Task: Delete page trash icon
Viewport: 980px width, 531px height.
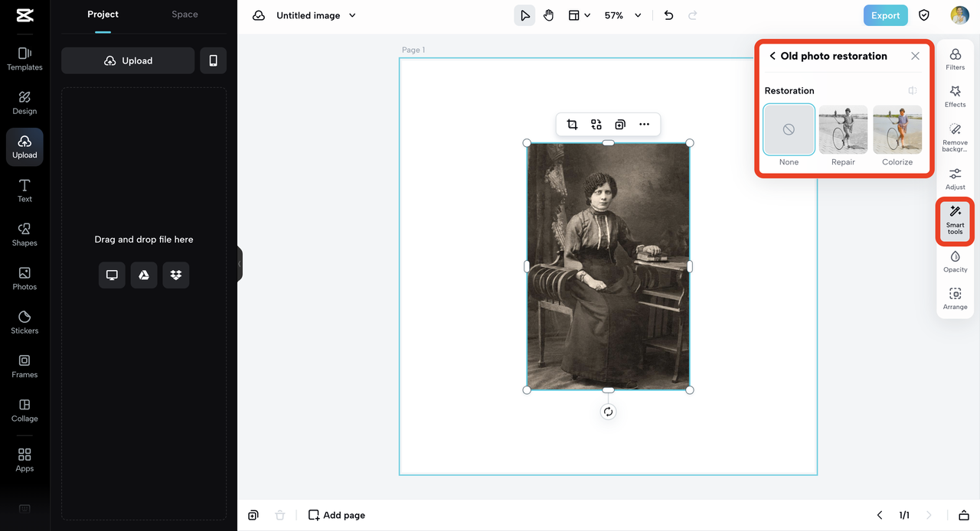Action: (x=280, y=515)
